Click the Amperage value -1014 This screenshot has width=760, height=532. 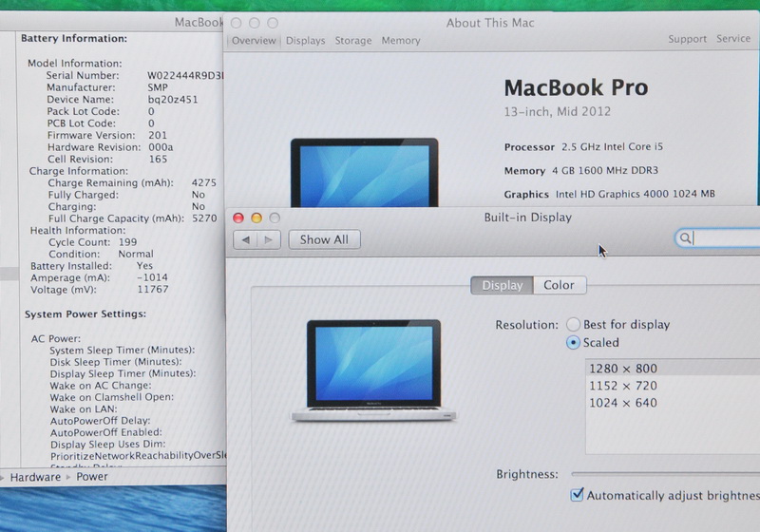(x=152, y=277)
